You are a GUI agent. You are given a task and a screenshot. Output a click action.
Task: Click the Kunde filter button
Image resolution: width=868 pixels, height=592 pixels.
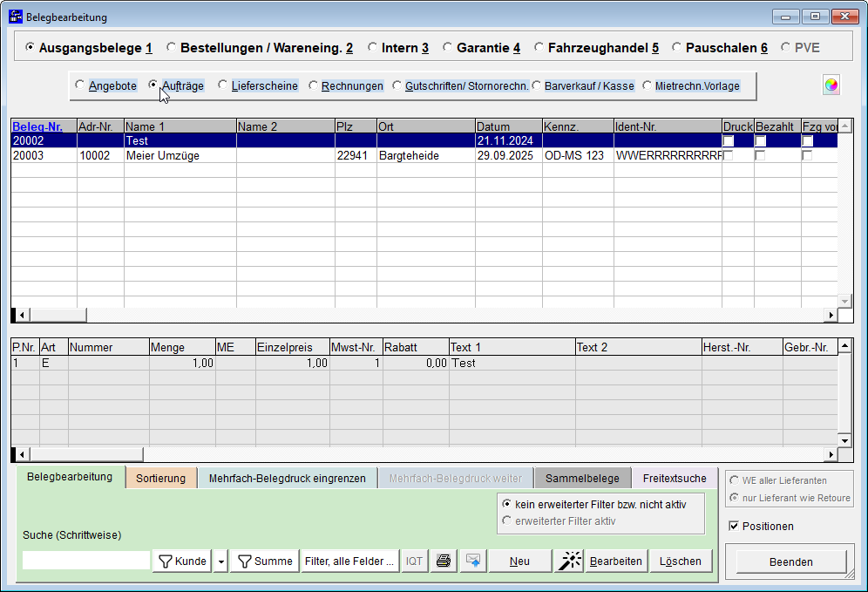pos(182,561)
